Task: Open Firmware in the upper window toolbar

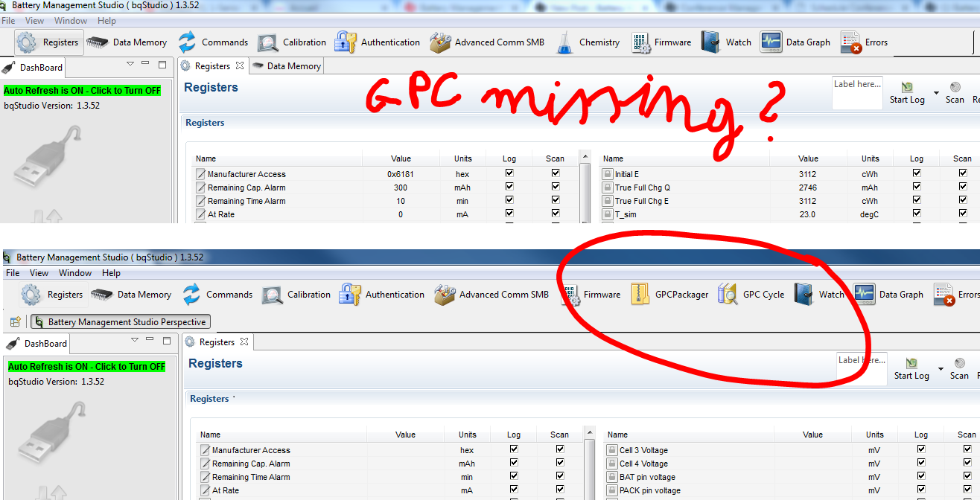Action: [x=661, y=42]
